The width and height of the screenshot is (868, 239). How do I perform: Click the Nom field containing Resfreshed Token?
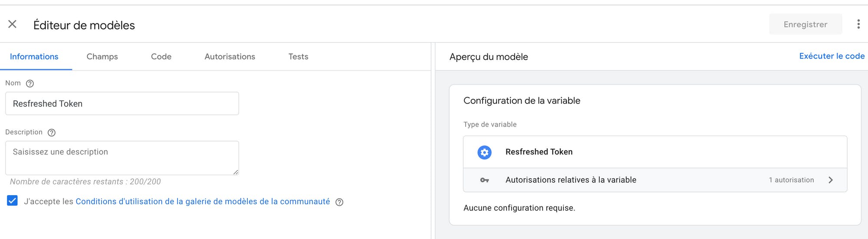coord(122,103)
